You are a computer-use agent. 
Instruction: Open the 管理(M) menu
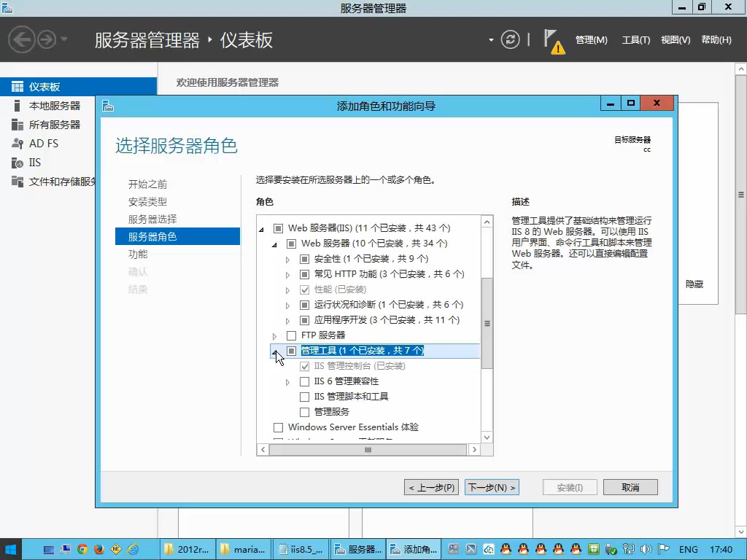[x=591, y=40]
